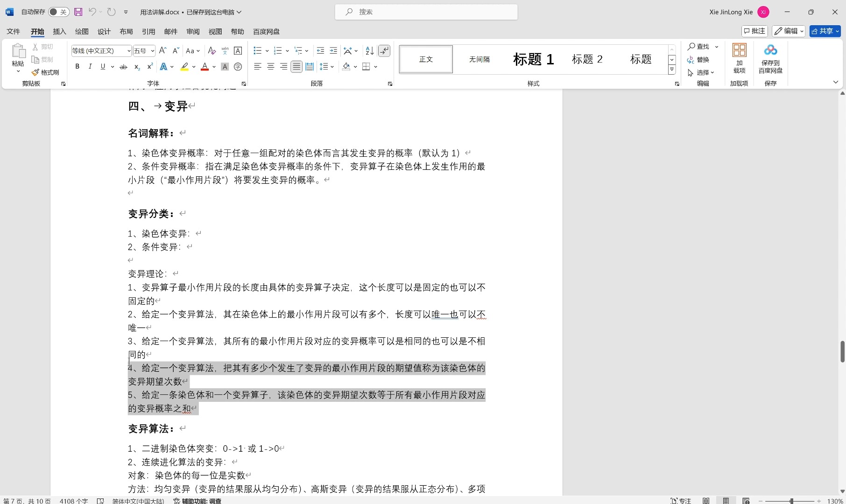Switch to the 设计 tab

click(104, 31)
